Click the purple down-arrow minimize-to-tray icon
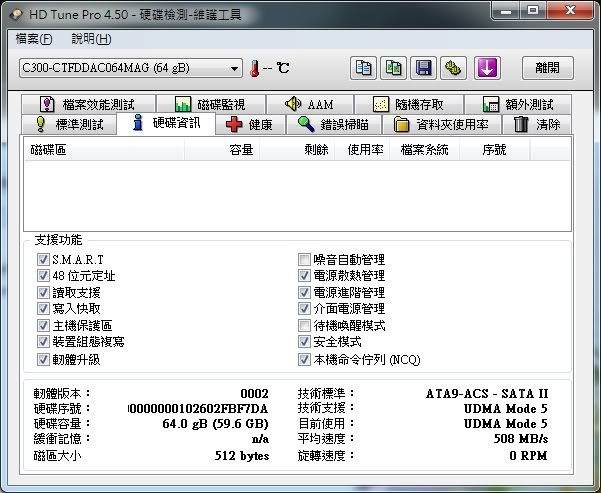 point(487,68)
